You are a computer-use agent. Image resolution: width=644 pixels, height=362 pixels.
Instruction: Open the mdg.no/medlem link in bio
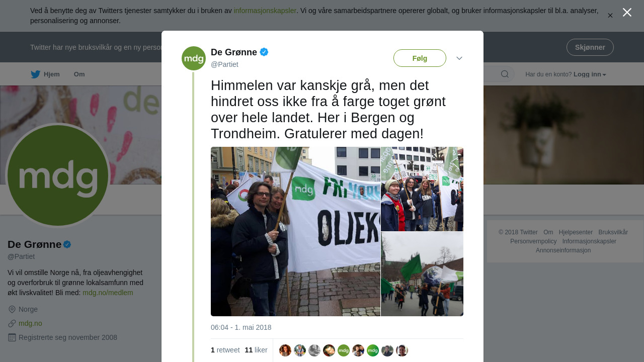click(x=108, y=293)
